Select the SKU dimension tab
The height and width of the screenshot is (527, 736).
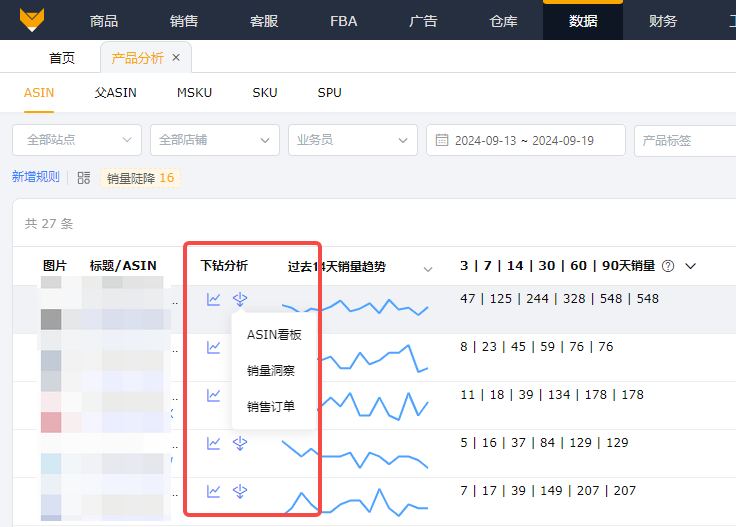click(265, 92)
